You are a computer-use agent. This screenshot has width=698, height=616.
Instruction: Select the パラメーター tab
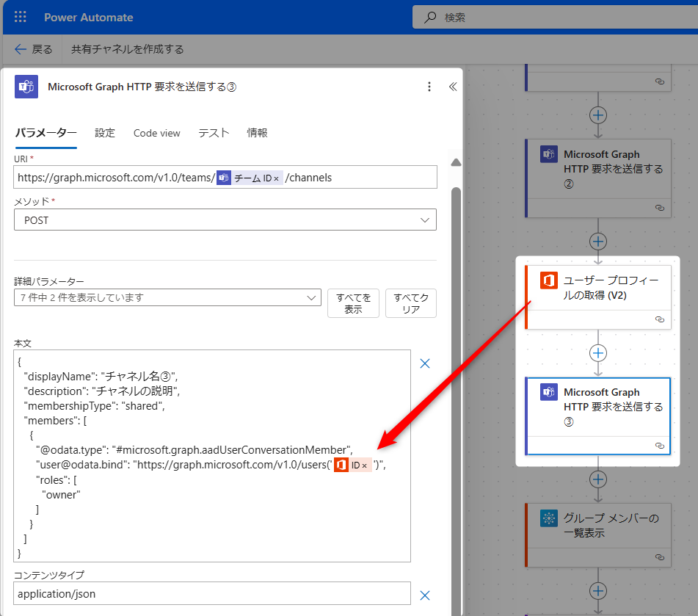46,133
